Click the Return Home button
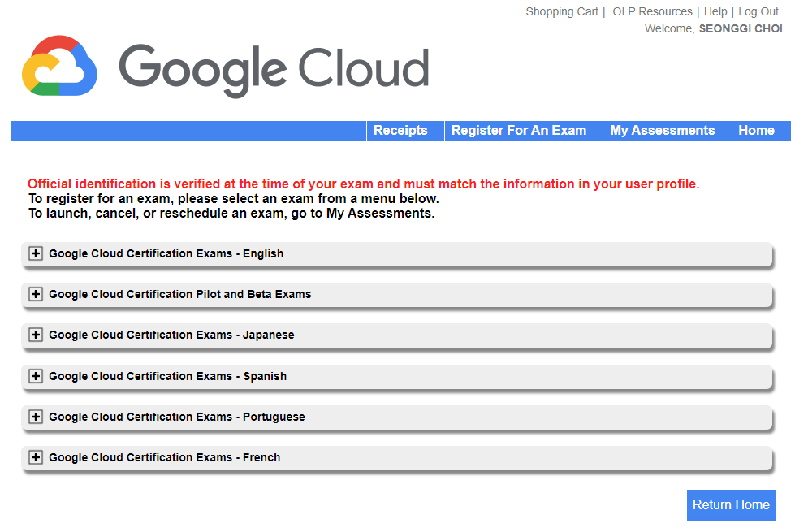This screenshot has width=795, height=532. 731,505
